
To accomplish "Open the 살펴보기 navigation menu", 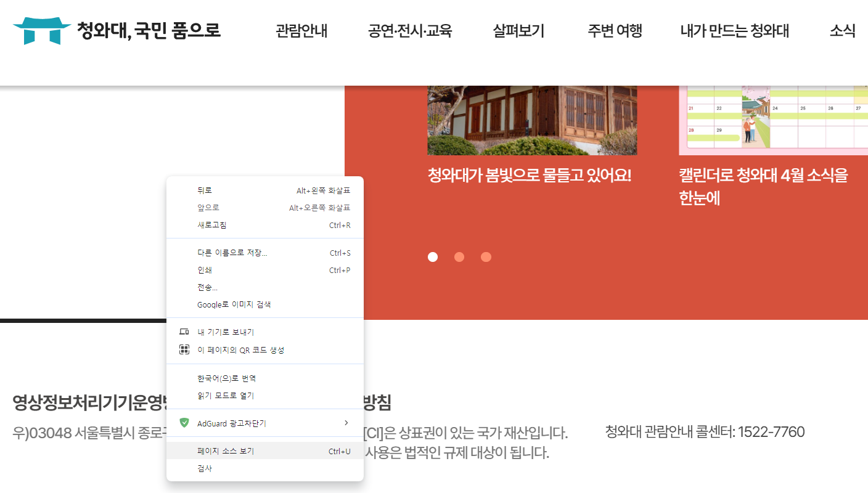I will 518,31.
